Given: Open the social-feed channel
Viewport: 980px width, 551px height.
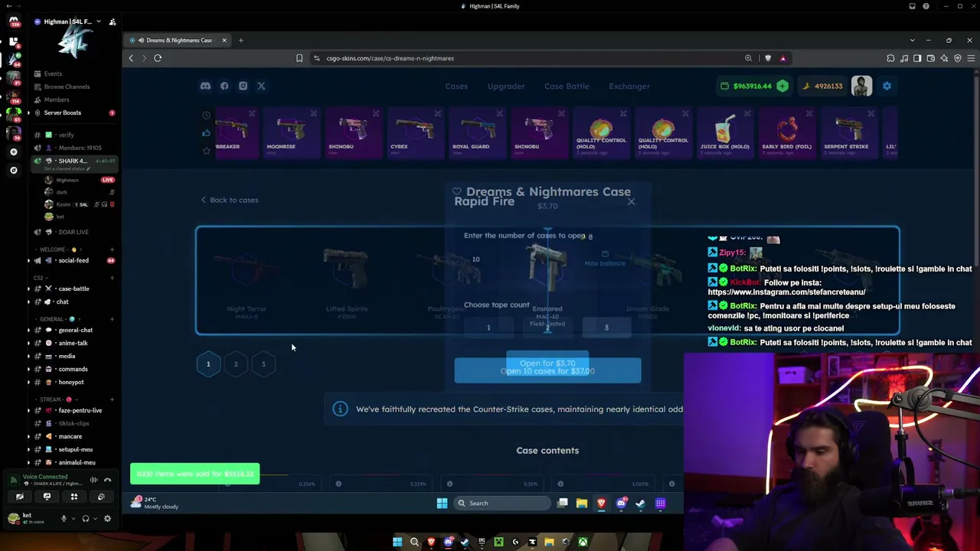Looking at the screenshot, I should click(73, 261).
